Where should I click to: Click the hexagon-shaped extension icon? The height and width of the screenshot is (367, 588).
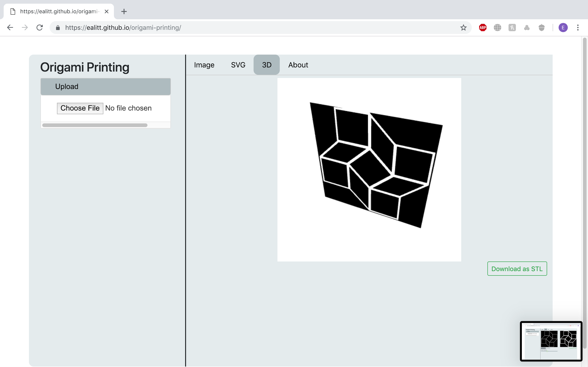[527, 28]
